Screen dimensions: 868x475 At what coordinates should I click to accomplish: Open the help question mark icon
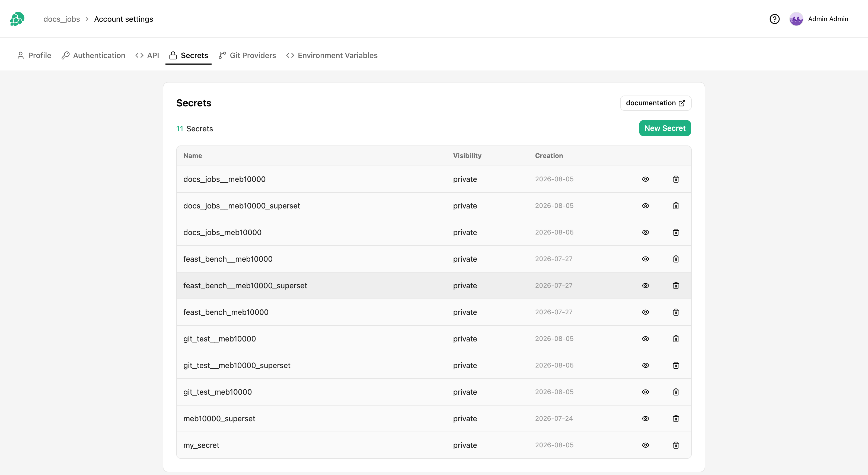774,19
